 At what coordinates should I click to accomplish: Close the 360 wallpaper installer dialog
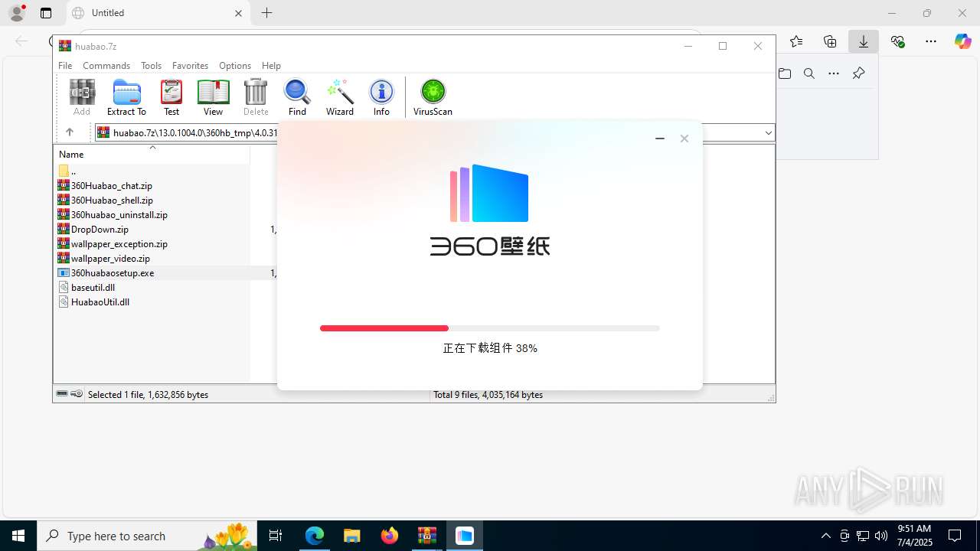point(684,139)
